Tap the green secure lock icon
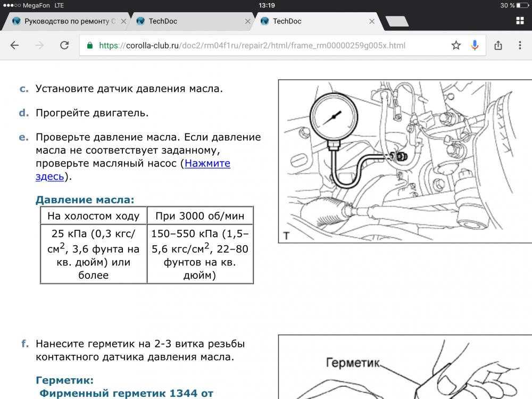Viewport: 532px width, 399px height. (x=90, y=45)
